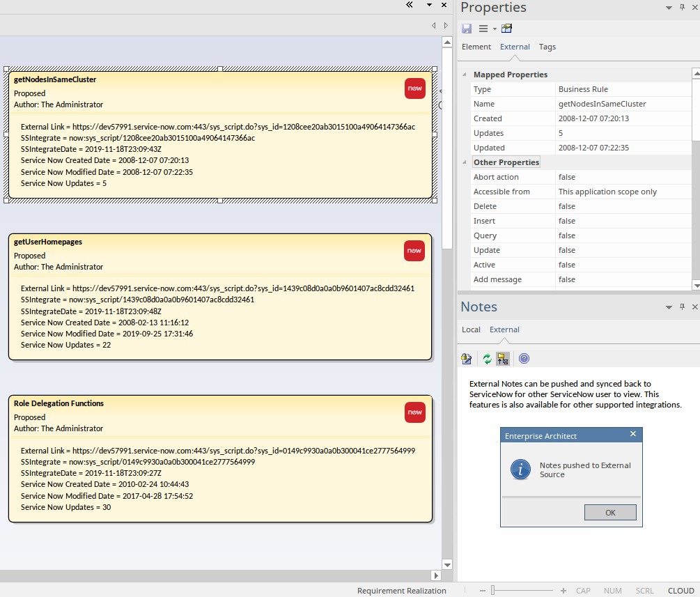Open the hamburger options menu in Properties
Image resolution: width=700 pixels, height=597 pixels.
pyautogui.click(x=483, y=29)
